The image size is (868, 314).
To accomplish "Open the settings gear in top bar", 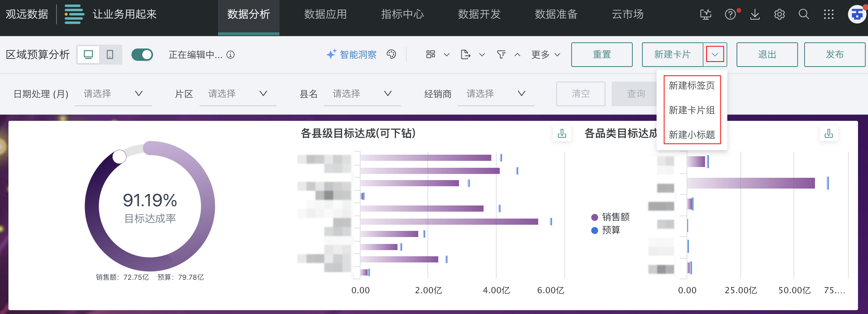I will (779, 15).
